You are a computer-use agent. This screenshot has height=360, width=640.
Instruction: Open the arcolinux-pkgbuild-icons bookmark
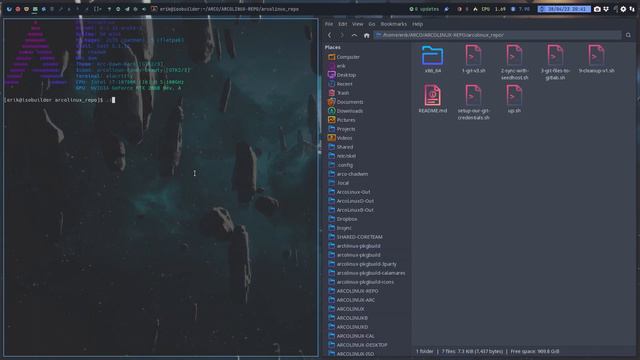pos(361,282)
